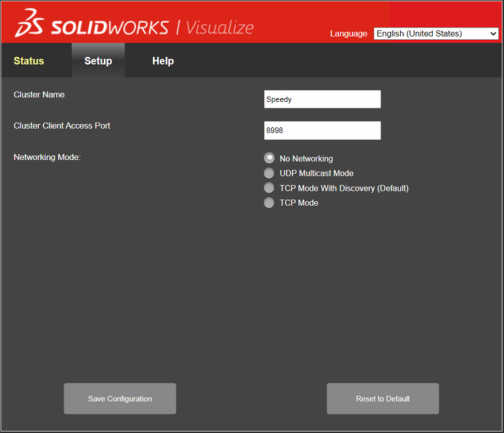Select the No Networking radio button
The height and width of the screenshot is (433, 504).
[269, 158]
